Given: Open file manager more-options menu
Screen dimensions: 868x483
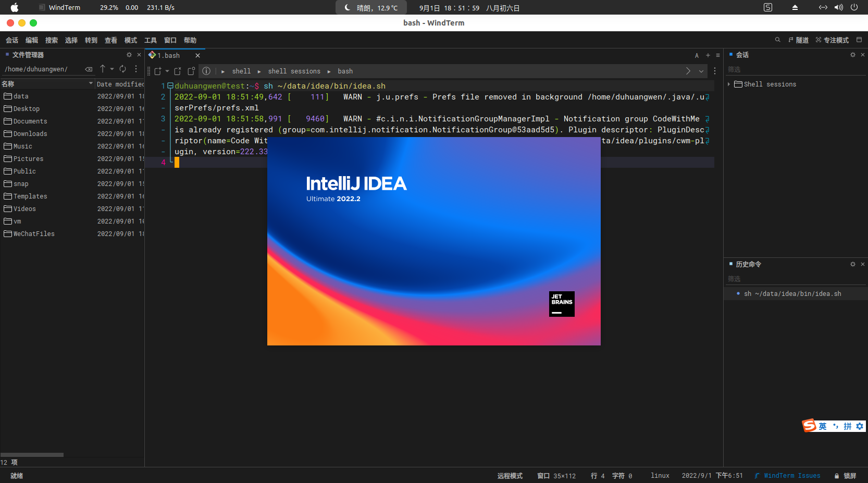Looking at the screenshot, I should (136, 69).
